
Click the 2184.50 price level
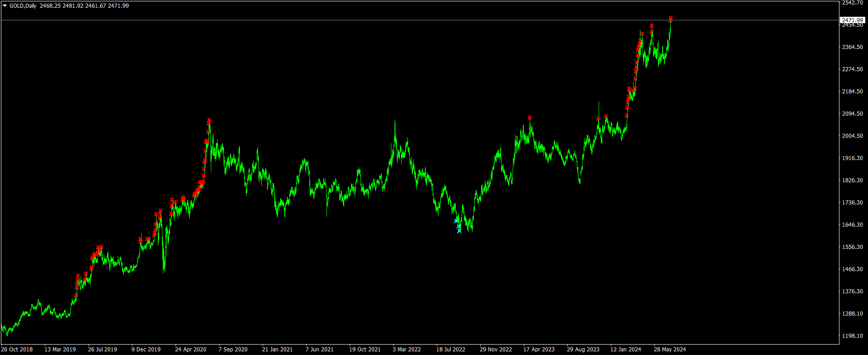click(853, 92)
